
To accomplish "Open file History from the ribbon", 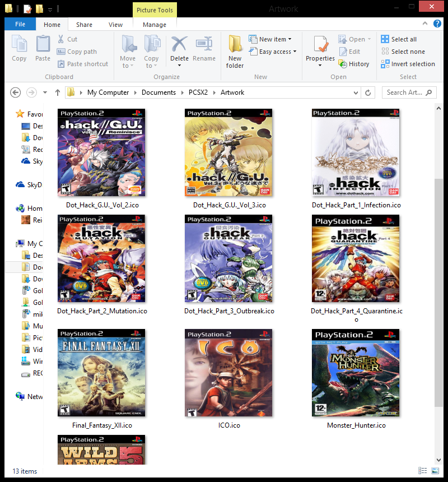I will (354, 64).
